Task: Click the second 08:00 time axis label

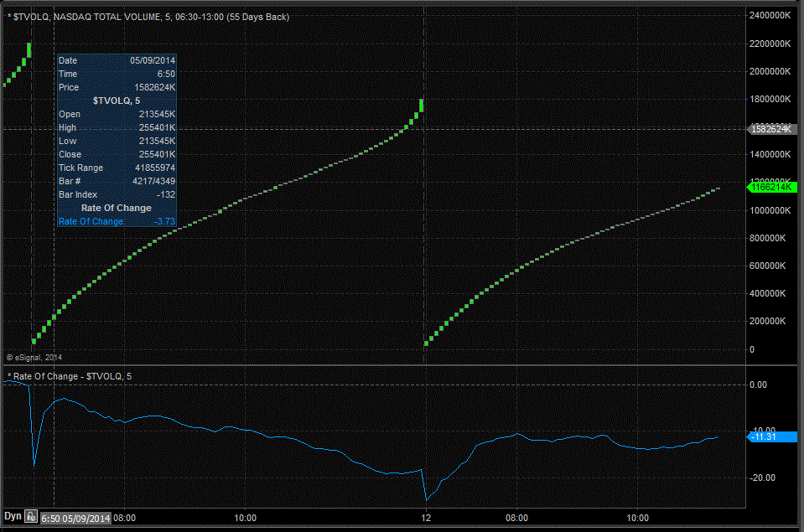Action: click(x=516, y=518)
